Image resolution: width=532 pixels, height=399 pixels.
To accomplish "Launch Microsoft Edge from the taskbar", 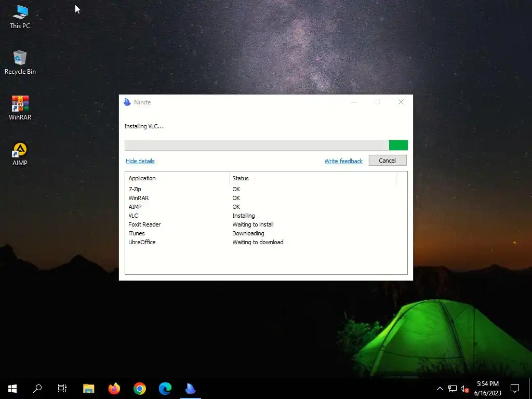I will [x=165, y=389].
